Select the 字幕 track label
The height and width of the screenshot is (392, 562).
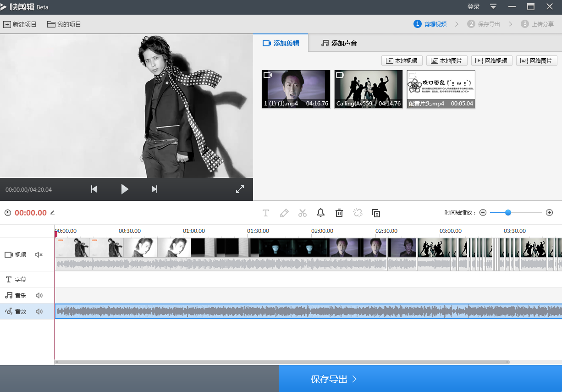21,279
